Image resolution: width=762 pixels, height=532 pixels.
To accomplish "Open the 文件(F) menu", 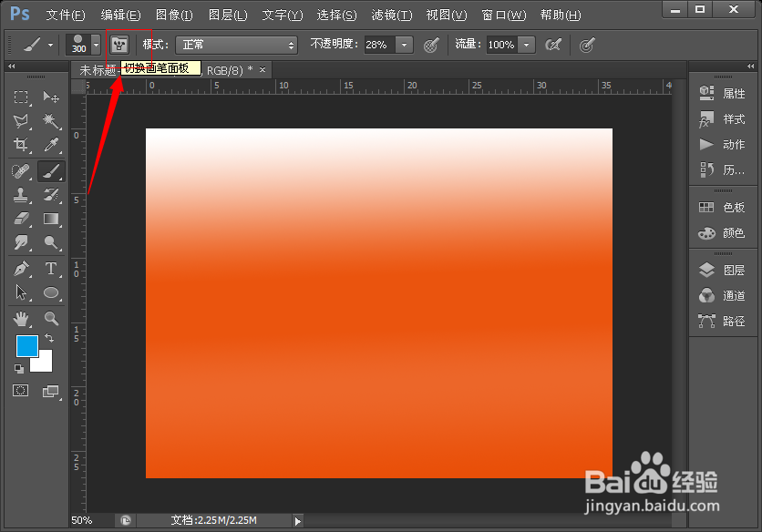I will coord(66,15).
